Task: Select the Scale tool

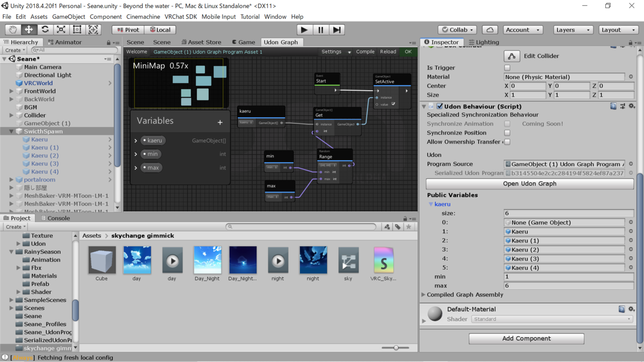Action: click(x=61, y=29)
